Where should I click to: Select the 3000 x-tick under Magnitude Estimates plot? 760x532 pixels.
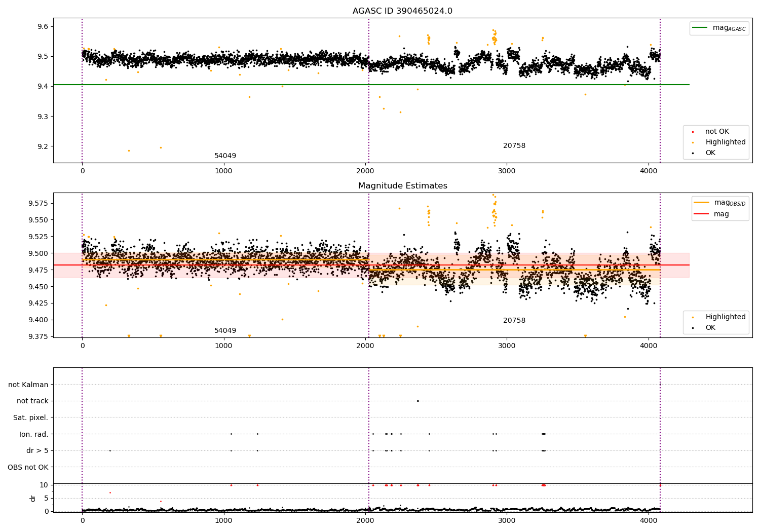(x=507, y=346)
